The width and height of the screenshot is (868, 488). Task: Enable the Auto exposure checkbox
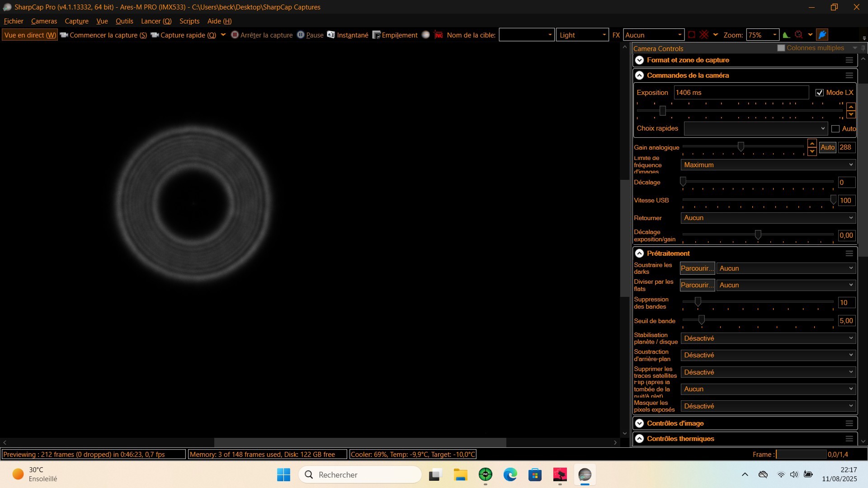pyautogui.click(x=835, y=129)
